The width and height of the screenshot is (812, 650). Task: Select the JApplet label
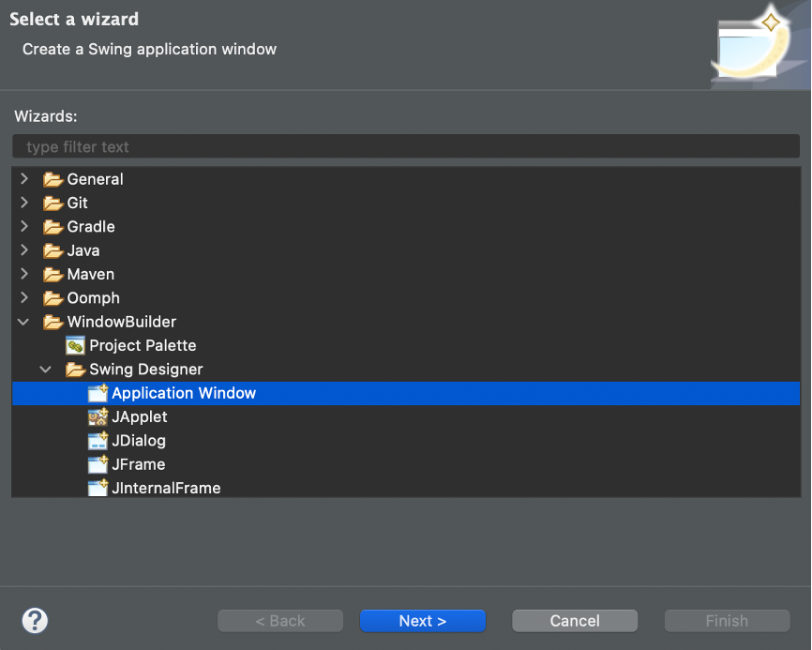click(140, 417)
